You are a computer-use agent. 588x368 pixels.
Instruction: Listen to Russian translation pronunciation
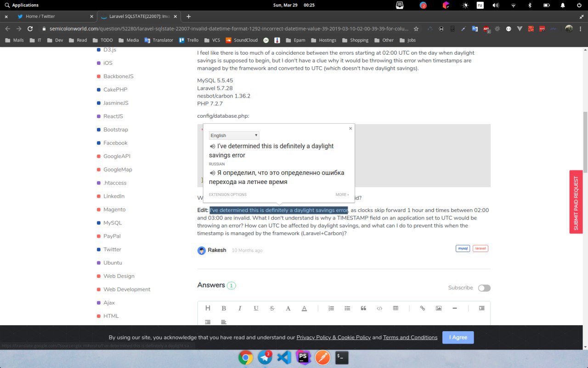point(212,173)
